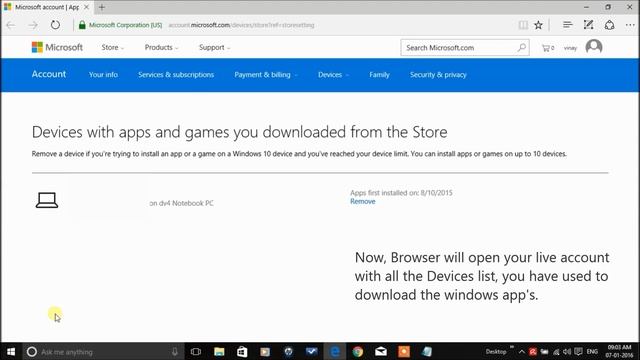Add page to favorites star
This screenshot has height=360, width=640.
click(538, 25)
